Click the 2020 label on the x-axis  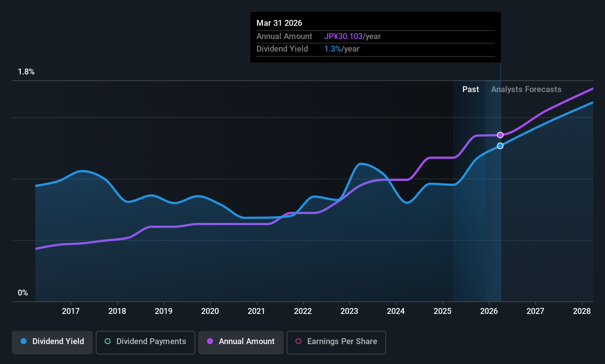click(210, 311)
